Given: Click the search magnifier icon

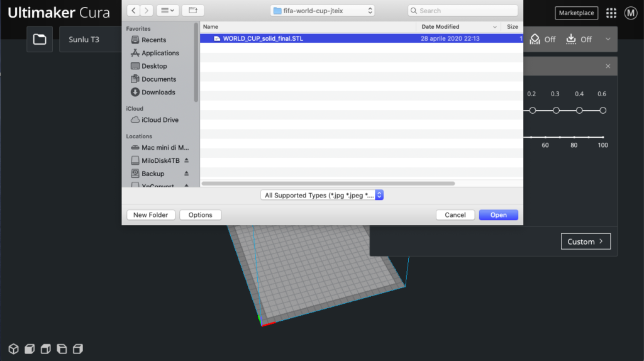Looking at the screenshot, I should (414, 11).
